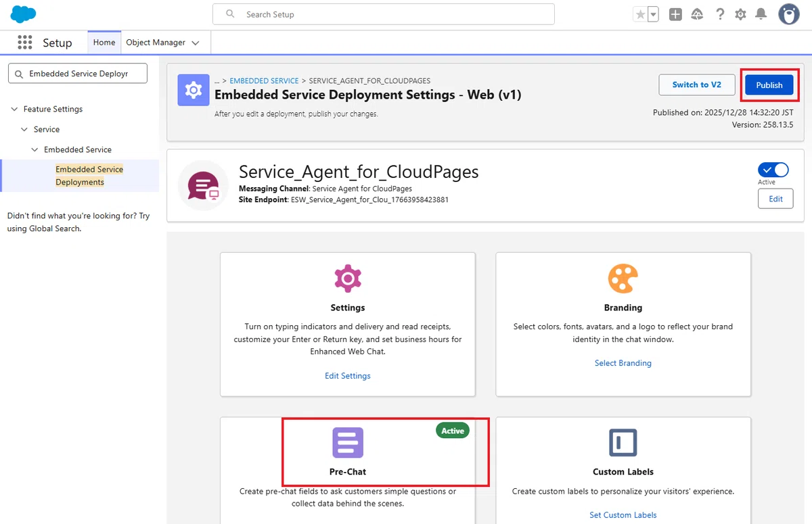Screen dimensions: 812x524
Task: Click the Branding palette icon
Action: [623, 279]
